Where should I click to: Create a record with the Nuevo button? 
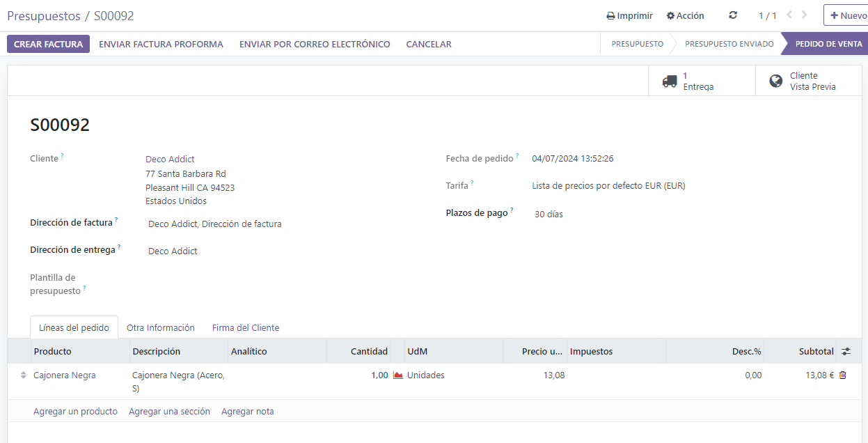click(849, 15)
